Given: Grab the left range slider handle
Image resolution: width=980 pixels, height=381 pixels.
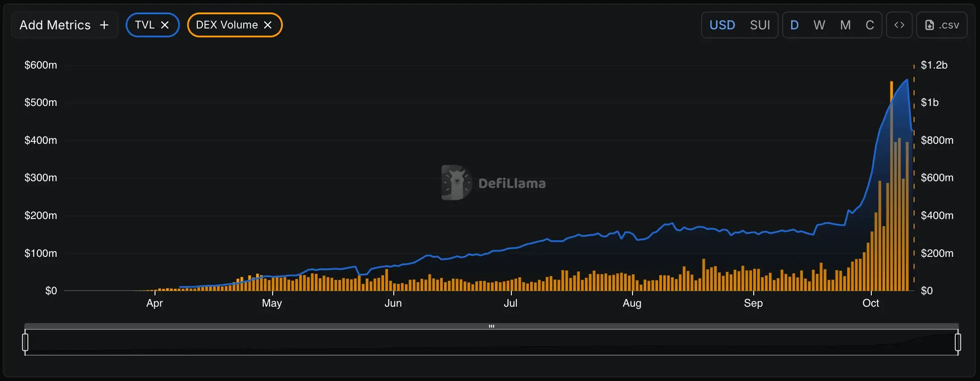Looking at the screenshot, I should [25, 342].
